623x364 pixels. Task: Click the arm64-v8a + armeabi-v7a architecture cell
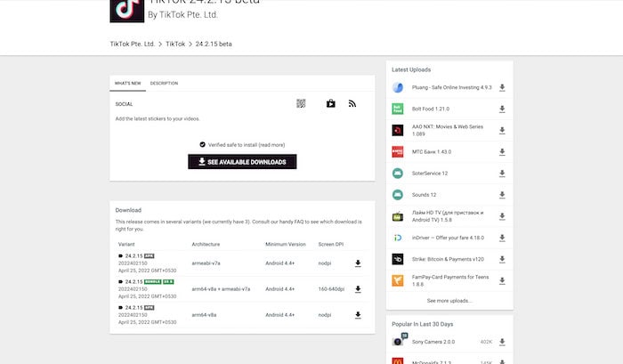point(221,289)
